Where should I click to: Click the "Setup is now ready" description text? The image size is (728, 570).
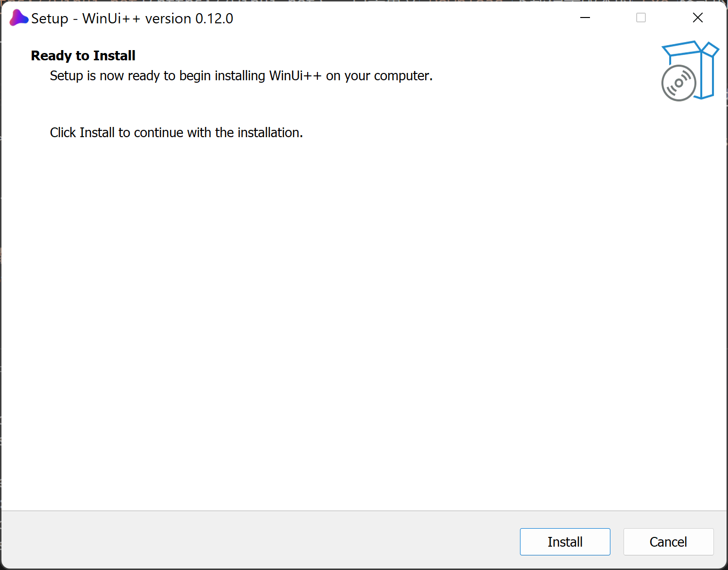pyautogui.click(x=241, y=76)
